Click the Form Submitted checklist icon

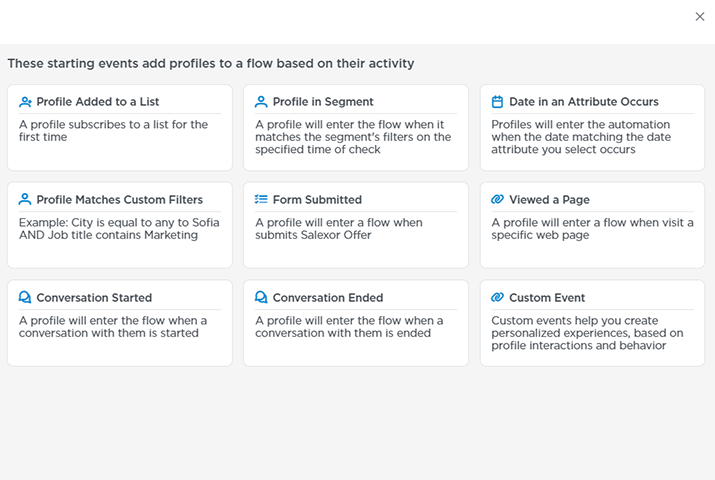click(261, 199)
